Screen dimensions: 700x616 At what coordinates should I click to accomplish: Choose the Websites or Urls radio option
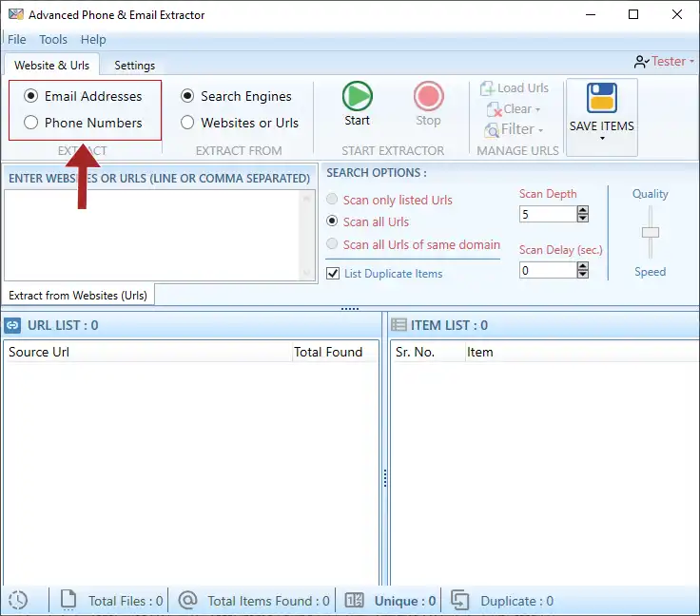[187, 123]
